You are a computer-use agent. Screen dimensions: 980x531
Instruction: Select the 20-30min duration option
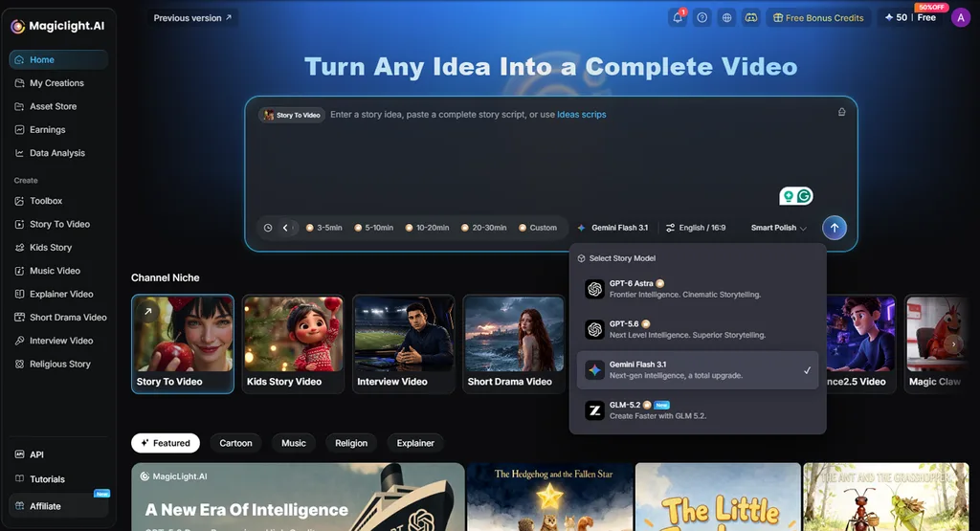point(483,228)
